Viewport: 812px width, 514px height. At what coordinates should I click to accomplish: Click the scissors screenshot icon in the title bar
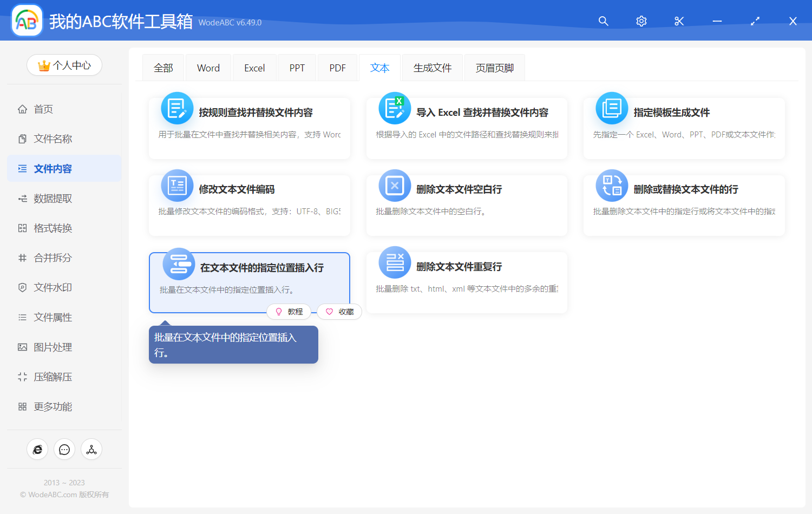(x=679, y=21)
